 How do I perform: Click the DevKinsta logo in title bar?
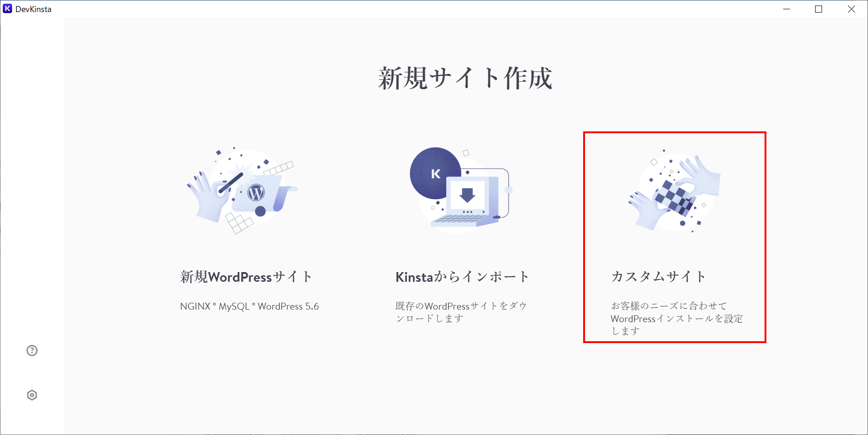pyautogui.click(x=7, y=9)
